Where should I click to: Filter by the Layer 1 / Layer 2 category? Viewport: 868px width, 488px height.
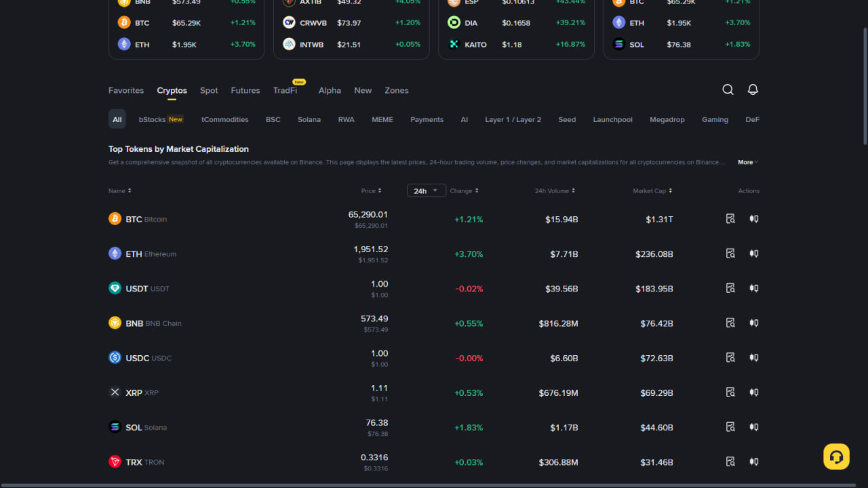(x=513, y=119)
